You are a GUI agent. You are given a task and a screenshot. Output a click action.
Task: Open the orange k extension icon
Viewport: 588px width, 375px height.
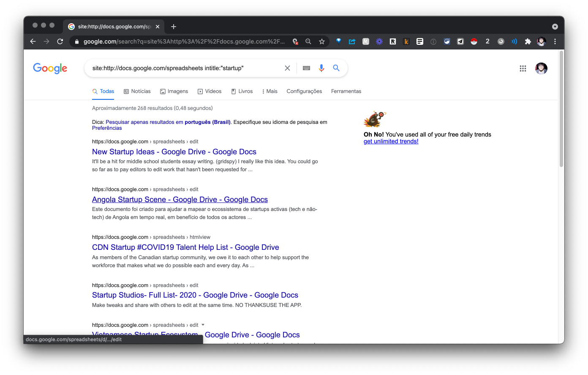[406, 41]
